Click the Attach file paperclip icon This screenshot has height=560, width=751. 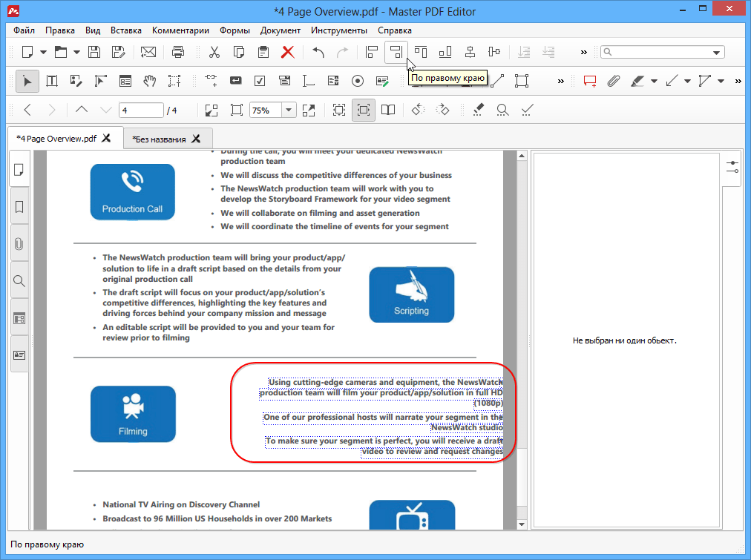pyautogui.click(x=613, y=81)
